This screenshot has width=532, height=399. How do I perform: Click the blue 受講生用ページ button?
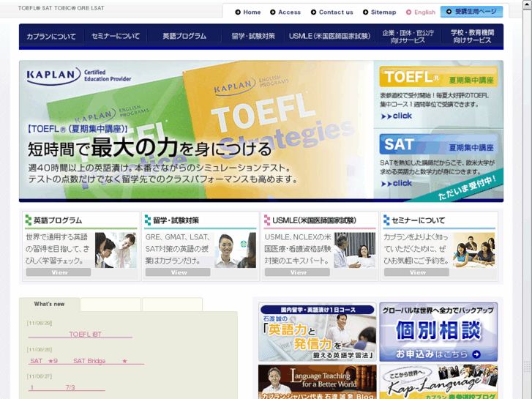[x=471, y=12]
